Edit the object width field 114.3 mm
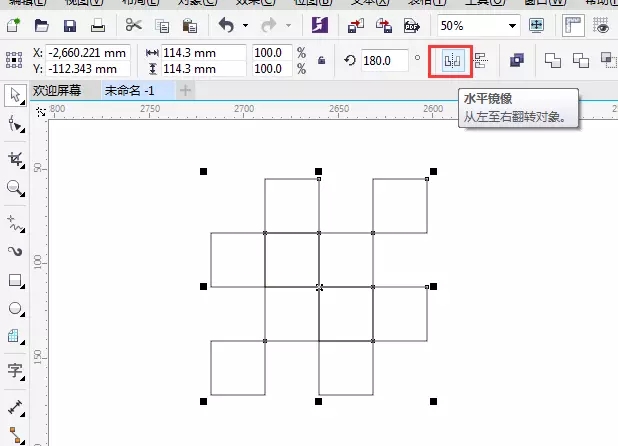 [x=204, y=53]
